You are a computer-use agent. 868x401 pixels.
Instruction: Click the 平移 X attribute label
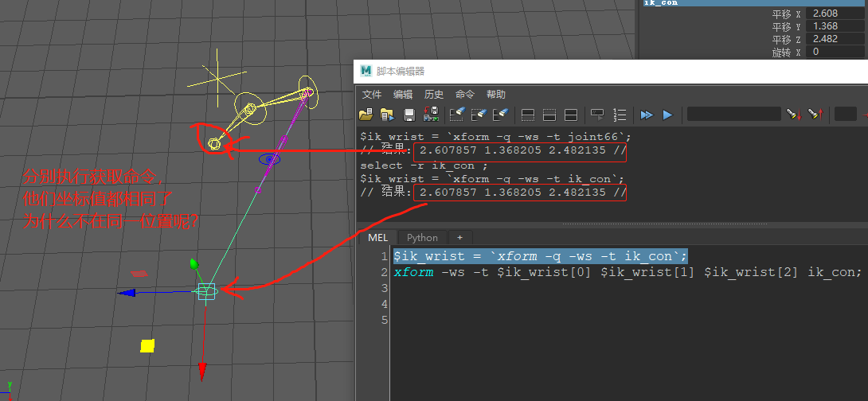tap(787, 14)
